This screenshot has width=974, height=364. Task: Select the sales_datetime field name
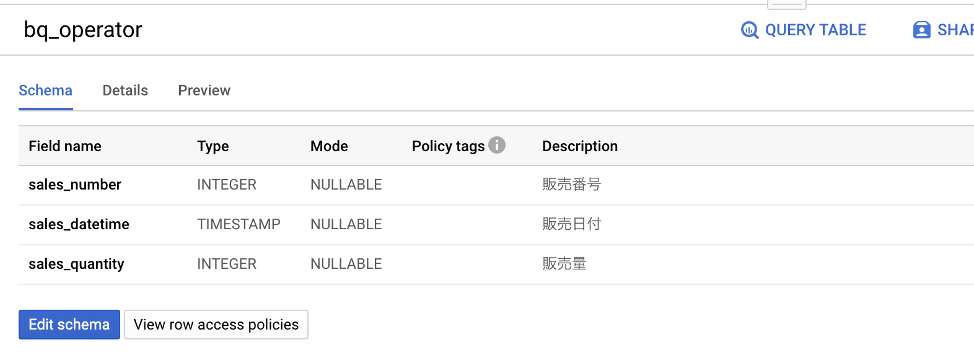(x=79, y=224)
